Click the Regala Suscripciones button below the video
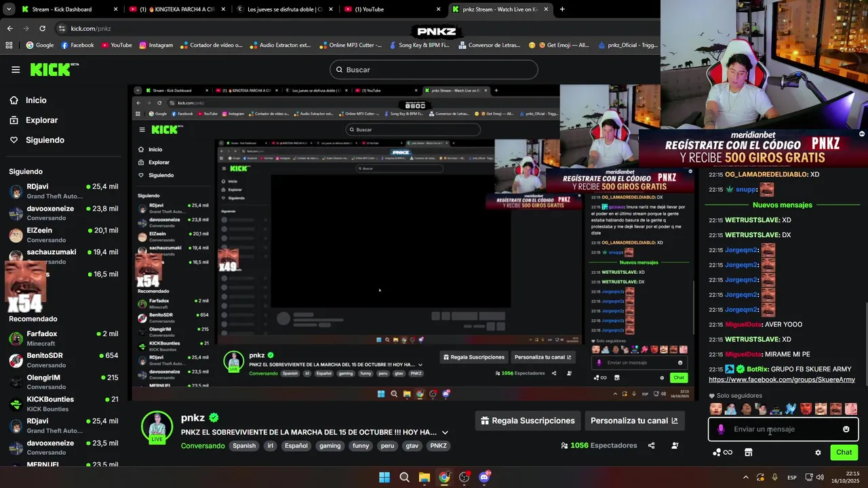Viewport: 868px width, 488px height. pyautogui.click(x=527, y=420)
